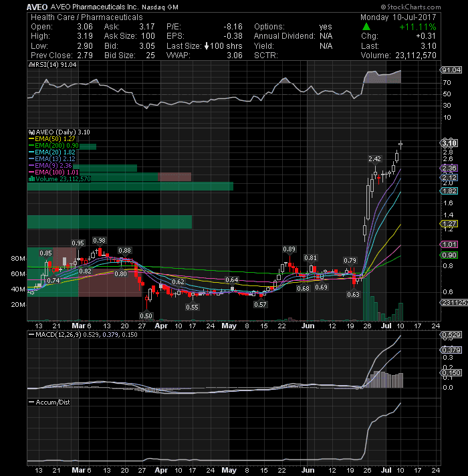Image resolution: width=468 pixels, height=476 pixels.
Task: Click the 0.55 April low annotation
Action: (192, 308)
